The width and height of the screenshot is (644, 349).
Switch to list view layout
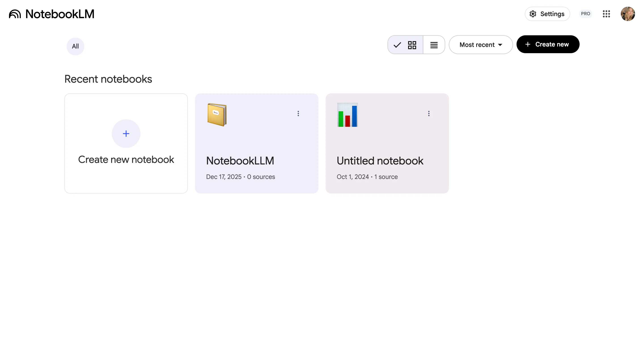(x=434, y=45)
